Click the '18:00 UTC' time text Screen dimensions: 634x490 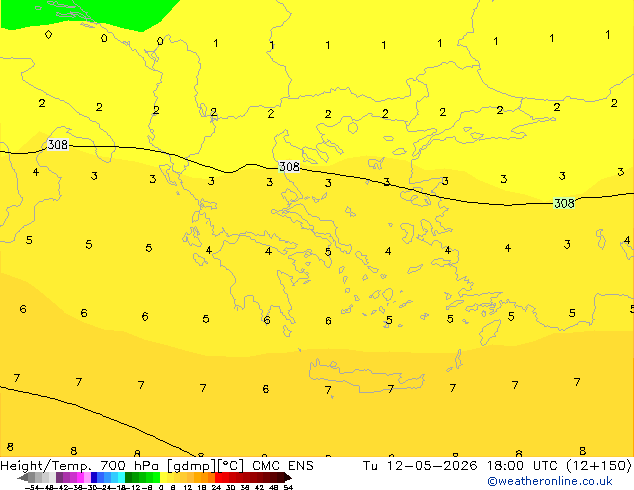pos(523,465)
